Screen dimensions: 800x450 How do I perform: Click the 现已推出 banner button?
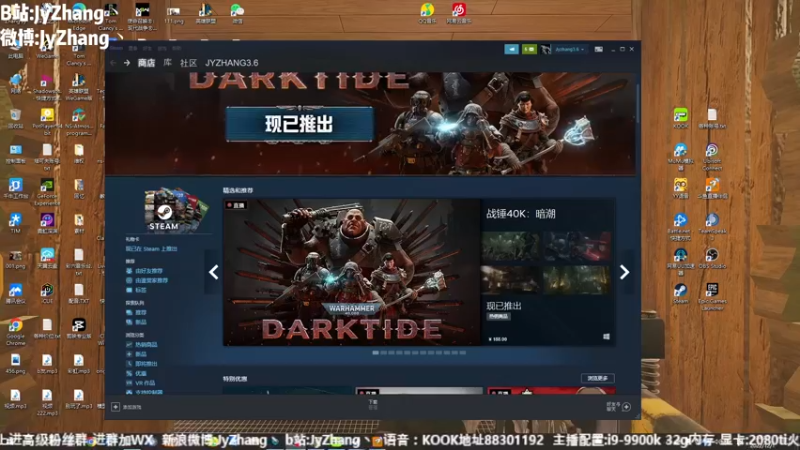(x=299, y=124)
